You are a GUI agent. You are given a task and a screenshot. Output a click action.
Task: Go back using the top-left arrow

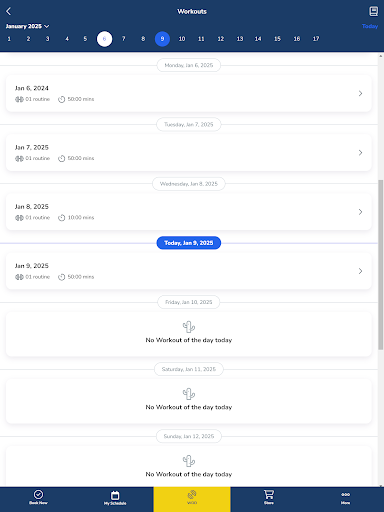(9, 11)
